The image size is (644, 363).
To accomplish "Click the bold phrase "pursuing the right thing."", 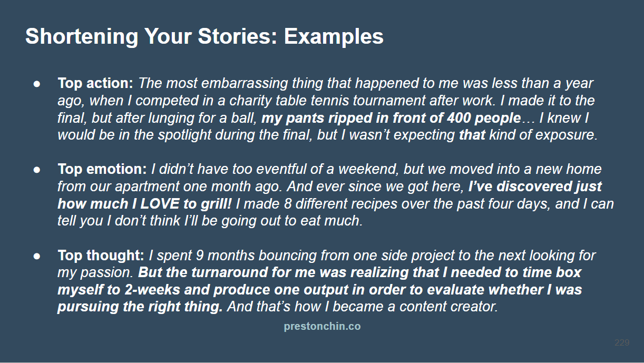I will (140, 307).
